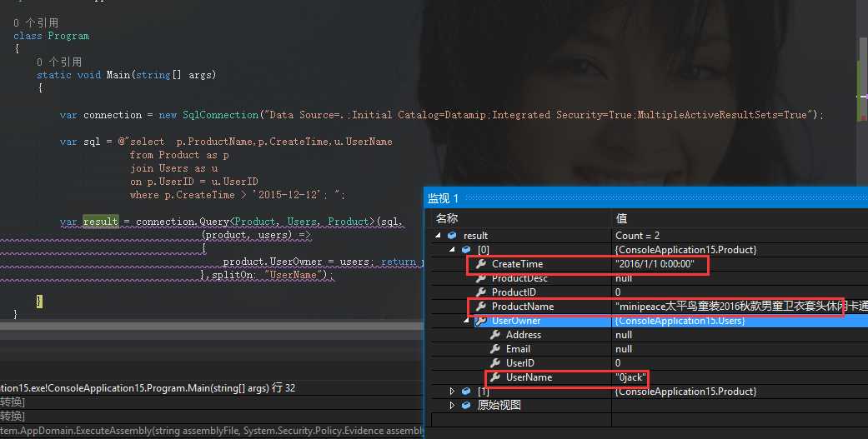The height and width of the screenshot is (439, 868).
Task: Expand the 原始视图 raw view node
Action: 453,406
